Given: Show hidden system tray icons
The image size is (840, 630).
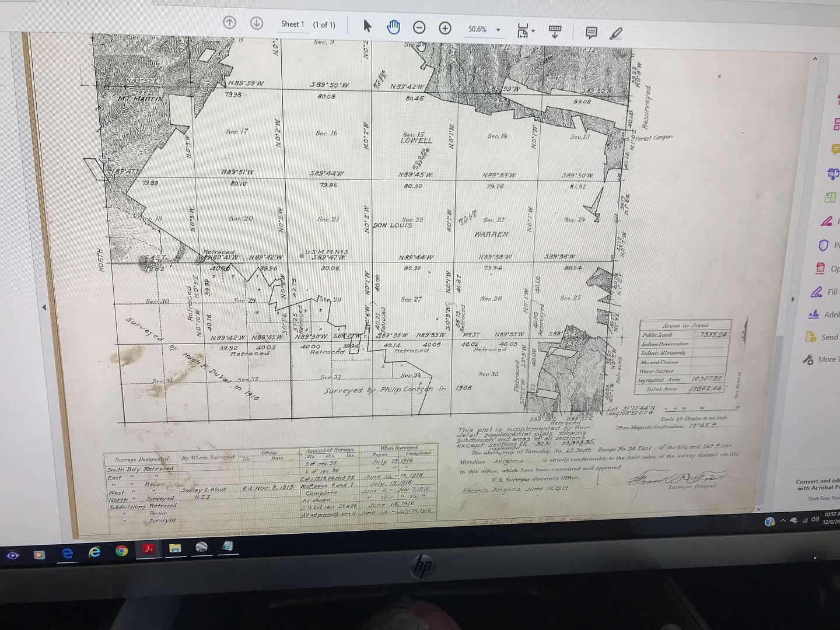Looking at the screenshot, I should (x=783, y=521).
